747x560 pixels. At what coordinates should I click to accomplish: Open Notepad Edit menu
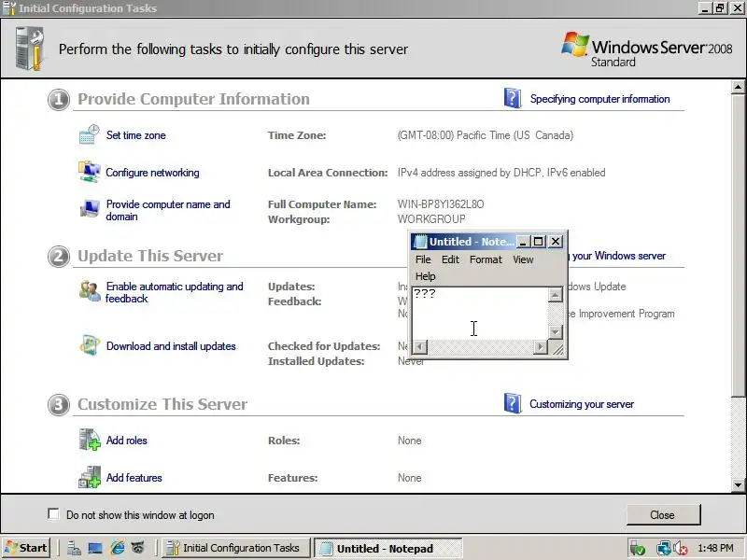pos(450,259)
